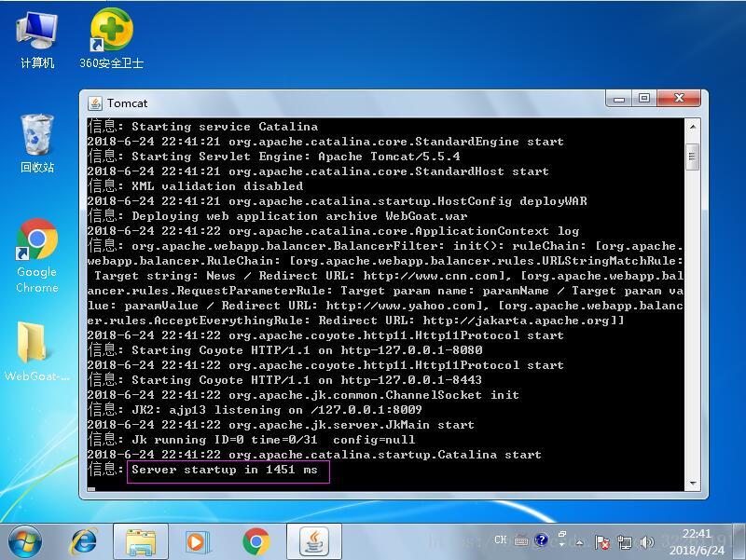Select the Java Tomcat taskbar button
The height and width of the screenshot is (560, 746).
coord(314,542)
